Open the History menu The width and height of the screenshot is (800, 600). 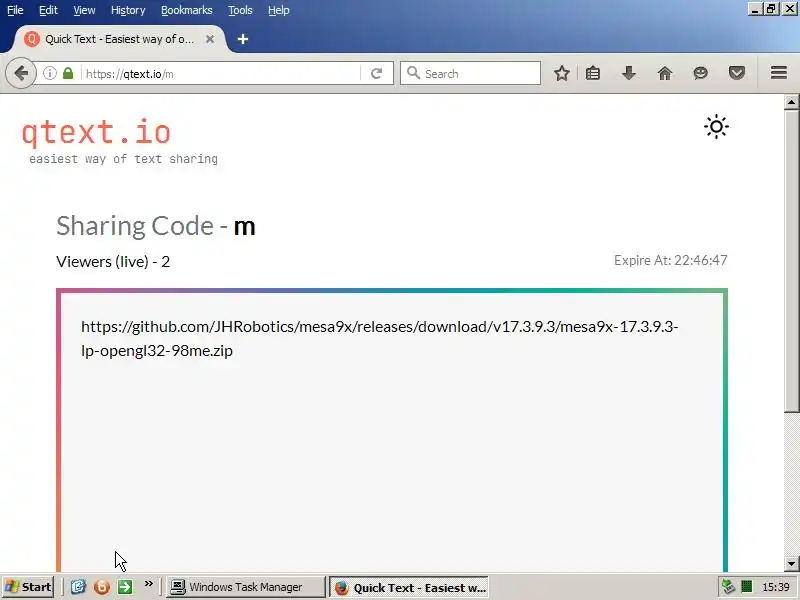point(128,10)
